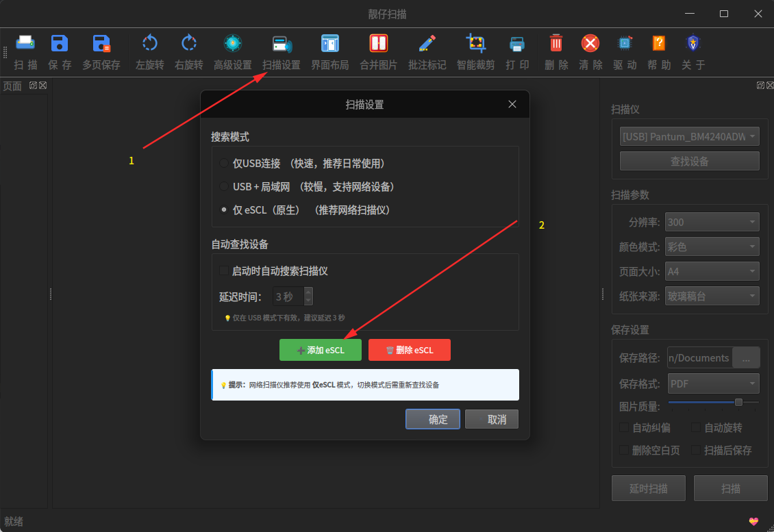
Task: Open the 驱动 driver tool
Action: click(625, 43)
